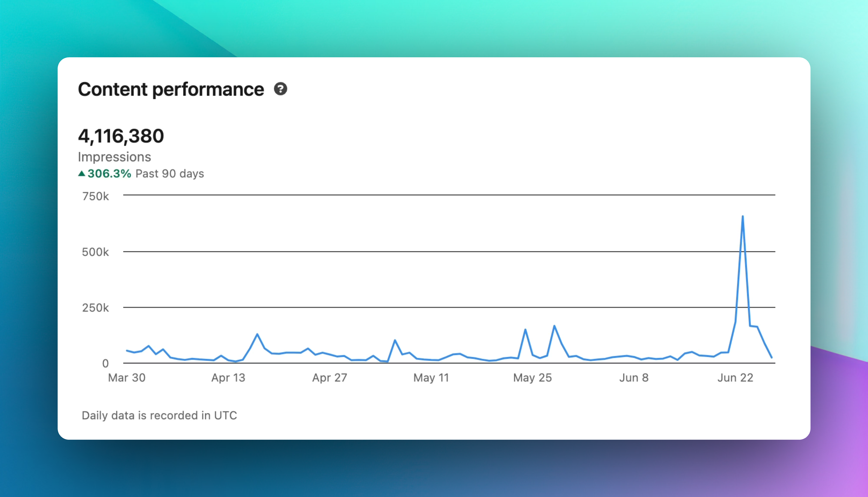Click the Jun 8 date label

point(634,378)
